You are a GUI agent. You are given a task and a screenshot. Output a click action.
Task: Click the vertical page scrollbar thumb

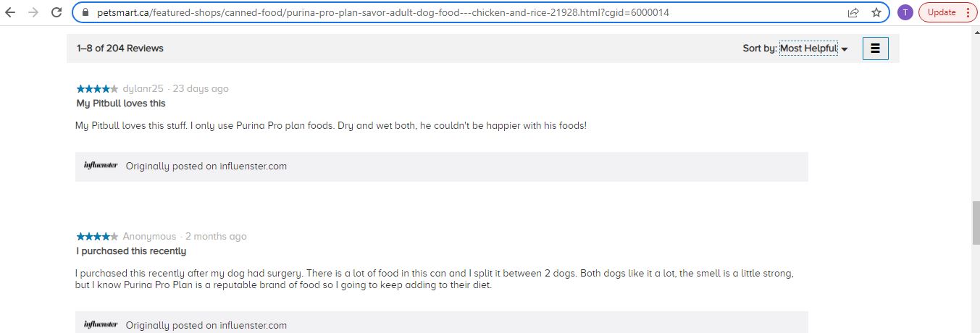click(x=976, y=224)
